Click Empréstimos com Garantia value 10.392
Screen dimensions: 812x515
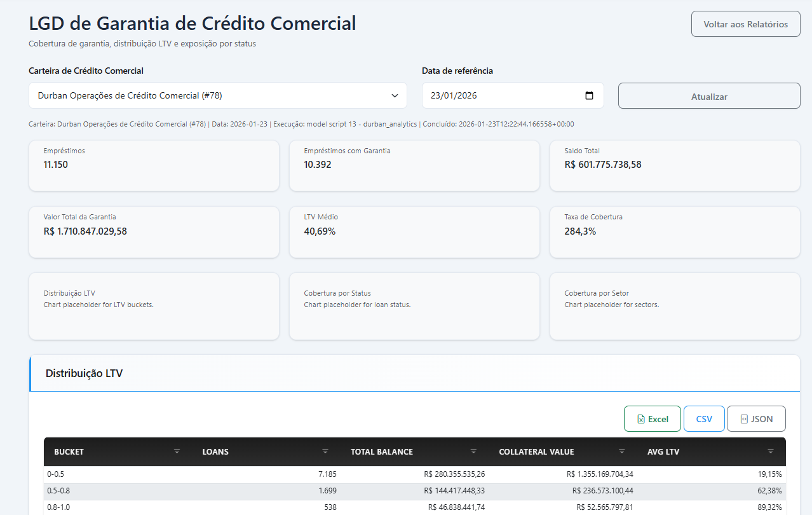(x=318, y=165)
